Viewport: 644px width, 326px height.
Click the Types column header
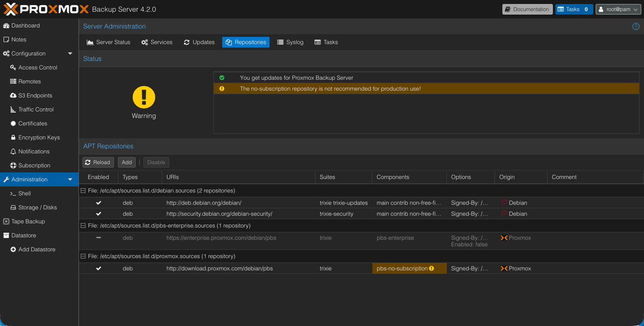[140, 177]
